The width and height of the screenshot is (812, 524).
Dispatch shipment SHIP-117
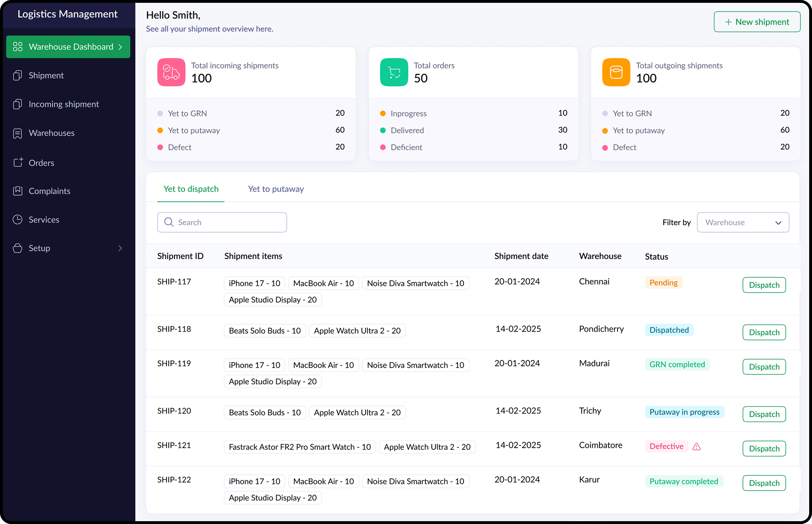pyautogui.click(x=764, y=285)
